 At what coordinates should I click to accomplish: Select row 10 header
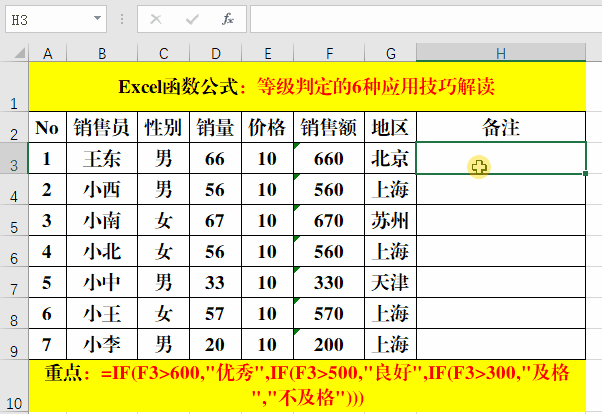[14, 387]
